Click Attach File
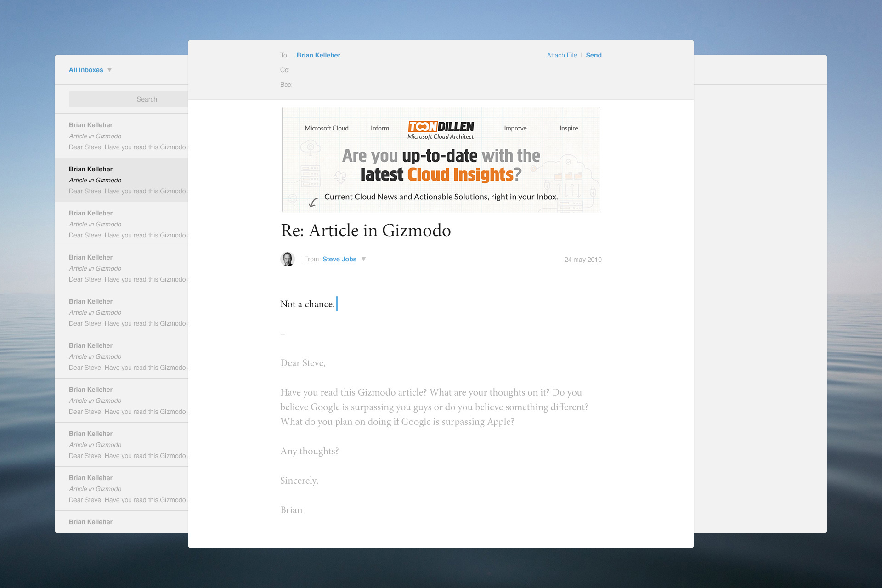882x588 pixels. tap(562, 55)
